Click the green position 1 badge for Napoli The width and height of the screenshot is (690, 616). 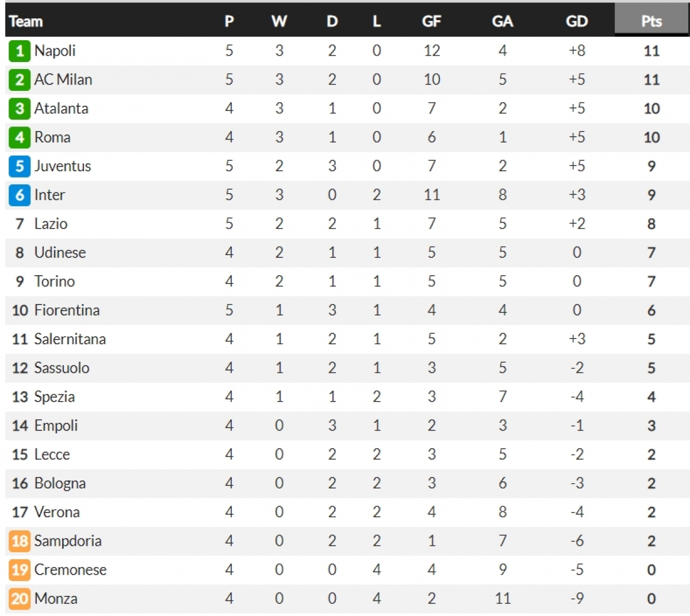pos(20,51)
